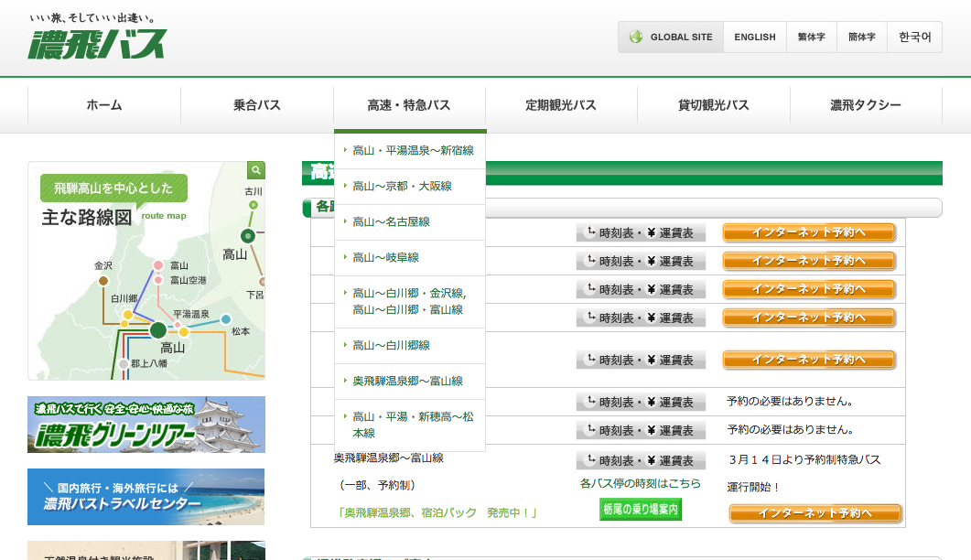The image size is (971, 560).
Task: Click the 濃飛バス logo
Action: (x=97, y=44)
